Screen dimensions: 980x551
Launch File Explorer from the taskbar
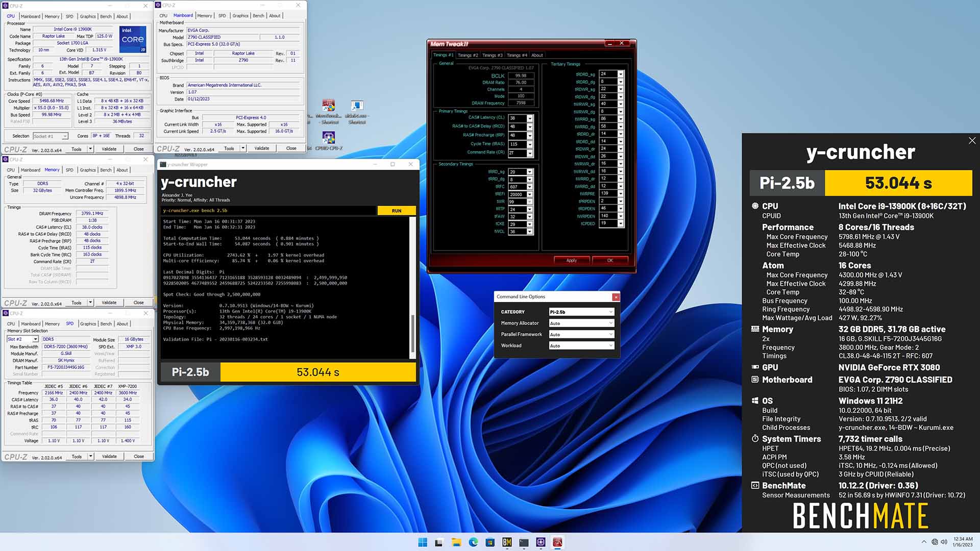pos(456,542)
